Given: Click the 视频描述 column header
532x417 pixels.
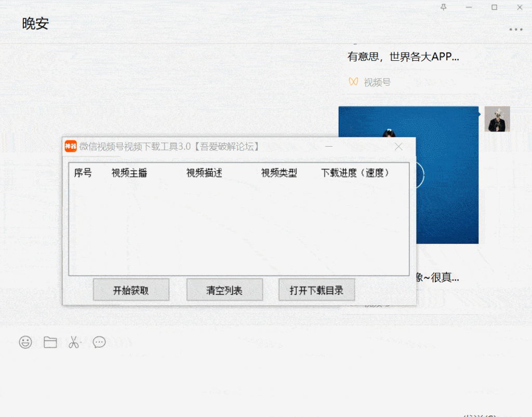Looking at the screenshot, I should pos(204,173).
